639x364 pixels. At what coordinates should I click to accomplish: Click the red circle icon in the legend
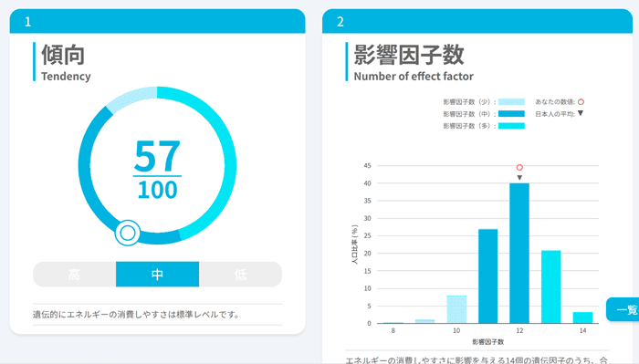(581, 102)
